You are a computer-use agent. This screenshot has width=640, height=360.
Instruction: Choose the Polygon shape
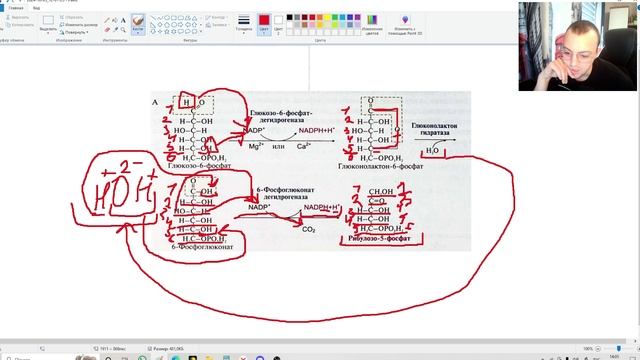click(188, 18)
